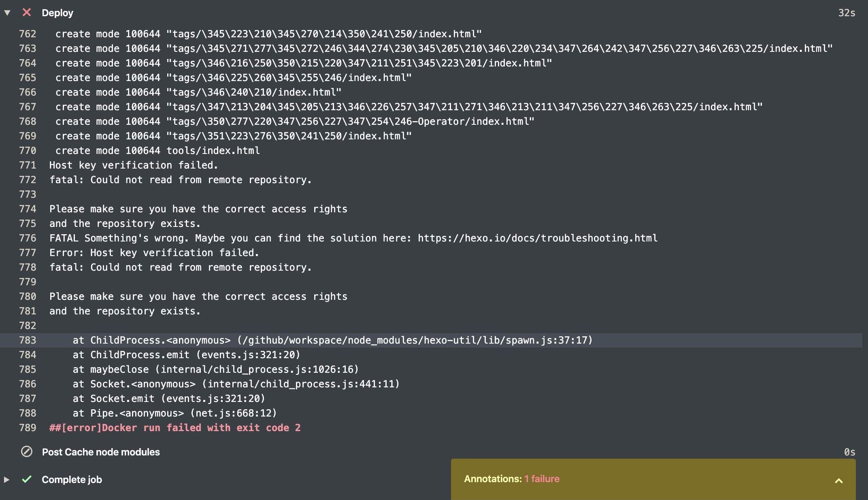
Task: Click the Docker run failed error text
Action: pyautogui.click(x=175, y=428)
